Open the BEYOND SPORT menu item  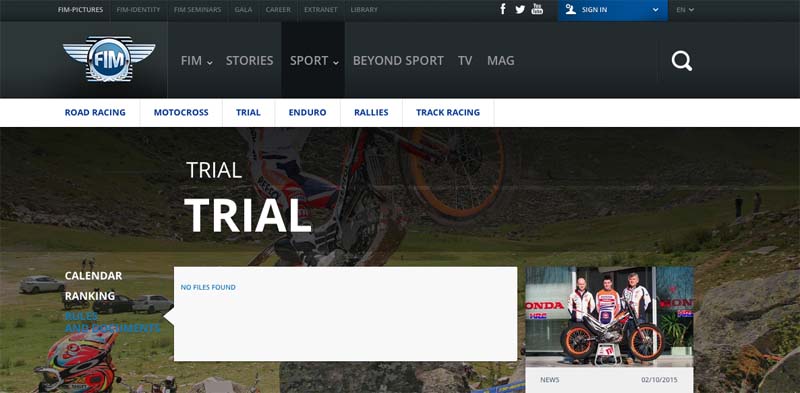[398, 61]
